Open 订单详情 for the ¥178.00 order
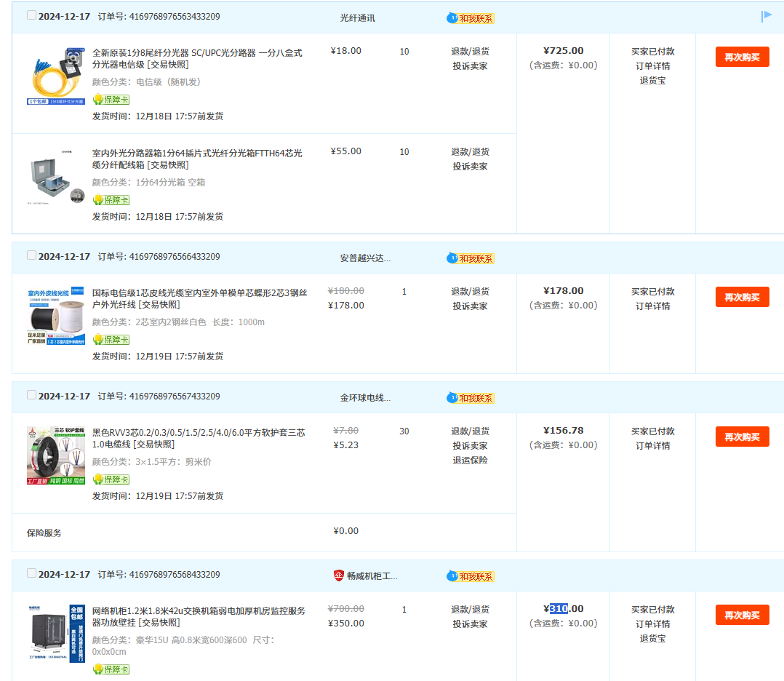 (x=652, y=306)
